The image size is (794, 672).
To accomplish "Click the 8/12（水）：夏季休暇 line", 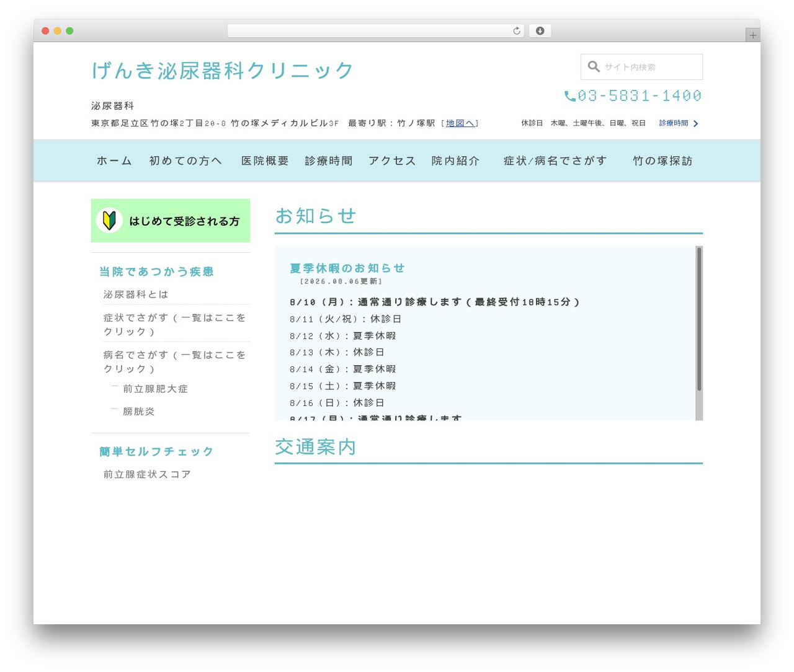I will (343, 335).
